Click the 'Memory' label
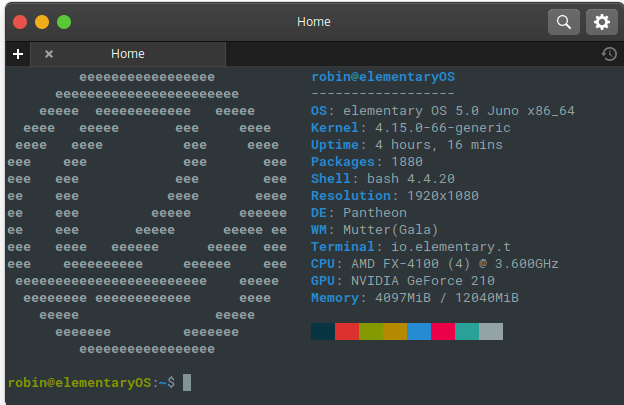This screenshot has height=405, width=624. click(x=335, y=298)
